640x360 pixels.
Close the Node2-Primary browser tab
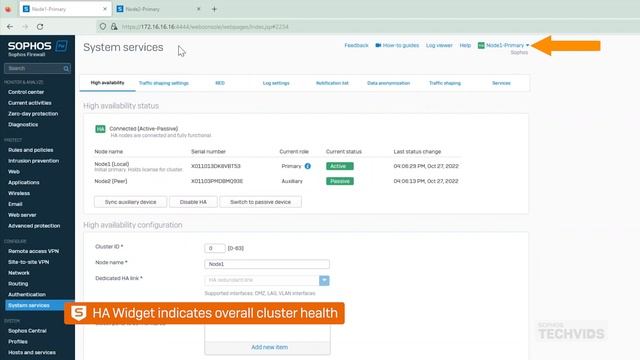(x=199, y=9)
